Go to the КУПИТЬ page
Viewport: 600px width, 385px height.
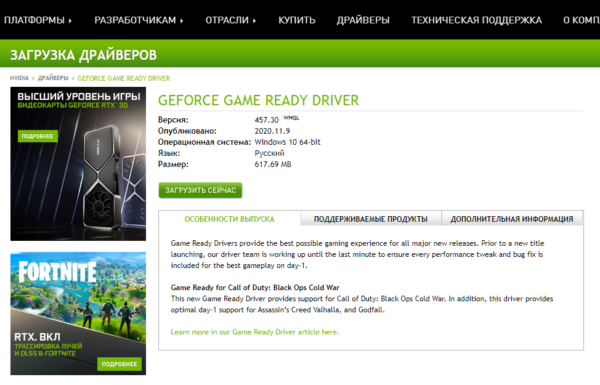(297, 20)
